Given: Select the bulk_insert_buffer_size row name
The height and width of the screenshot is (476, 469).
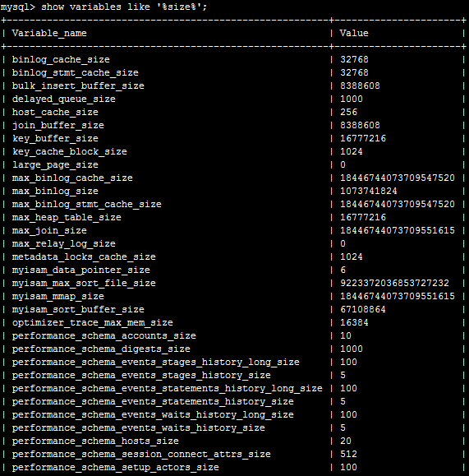Looking at the screenshot, I should (x=78, y=86).
